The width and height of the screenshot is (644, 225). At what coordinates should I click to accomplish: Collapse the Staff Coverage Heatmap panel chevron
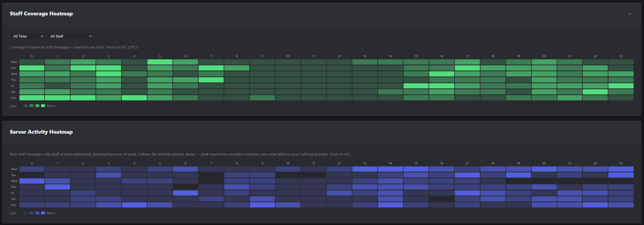[630, 14]
